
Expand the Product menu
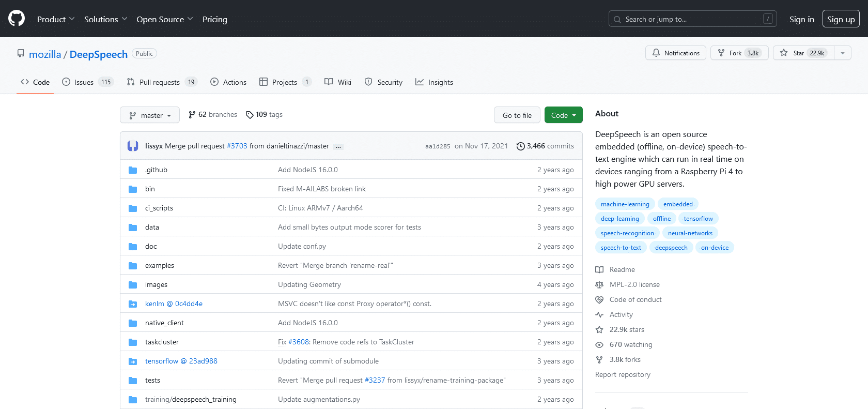56,19
